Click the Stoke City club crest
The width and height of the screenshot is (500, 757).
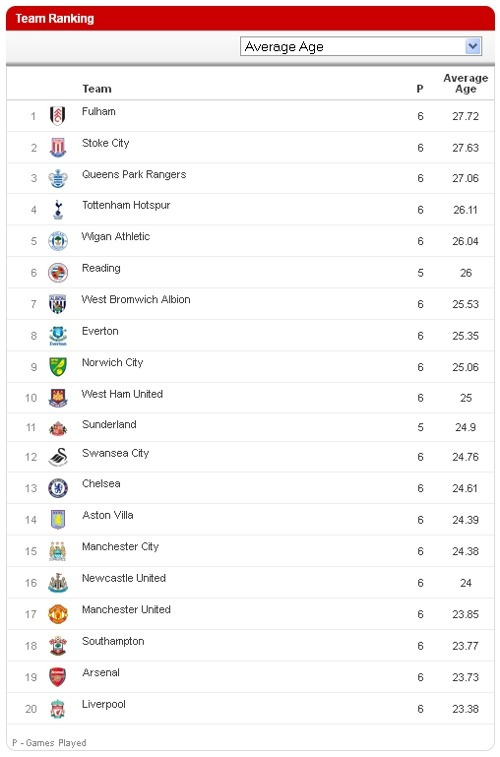click(x=58, y=147)
